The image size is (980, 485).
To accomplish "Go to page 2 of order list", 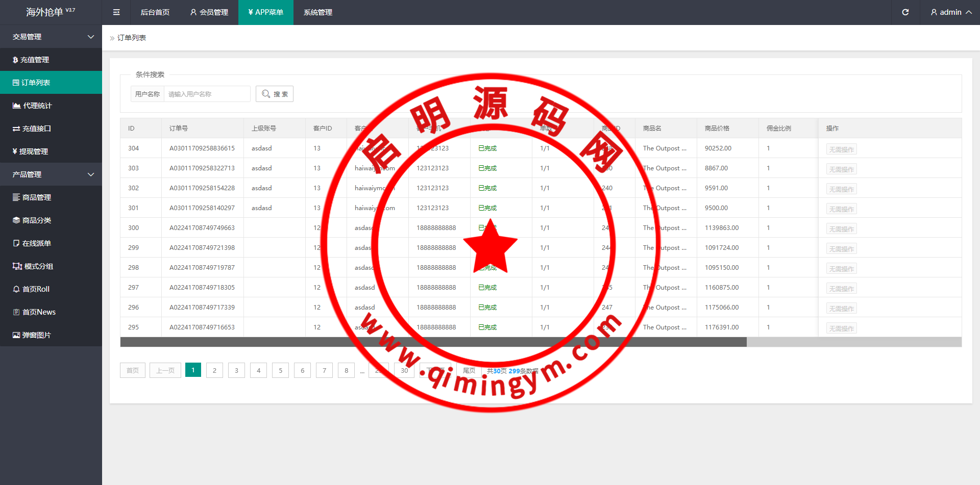I will tap(214, 370).
